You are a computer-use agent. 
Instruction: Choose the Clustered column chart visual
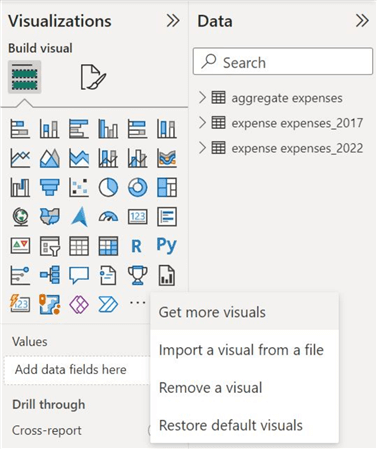[x=108, y=129]
